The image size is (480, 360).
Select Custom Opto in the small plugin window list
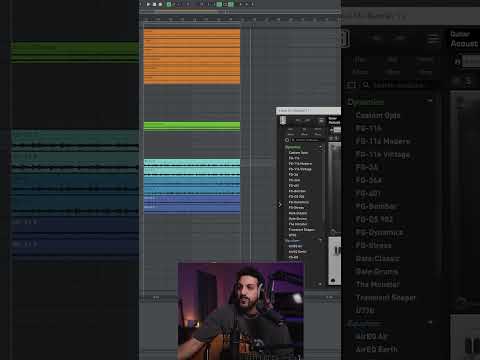[298, 153]
